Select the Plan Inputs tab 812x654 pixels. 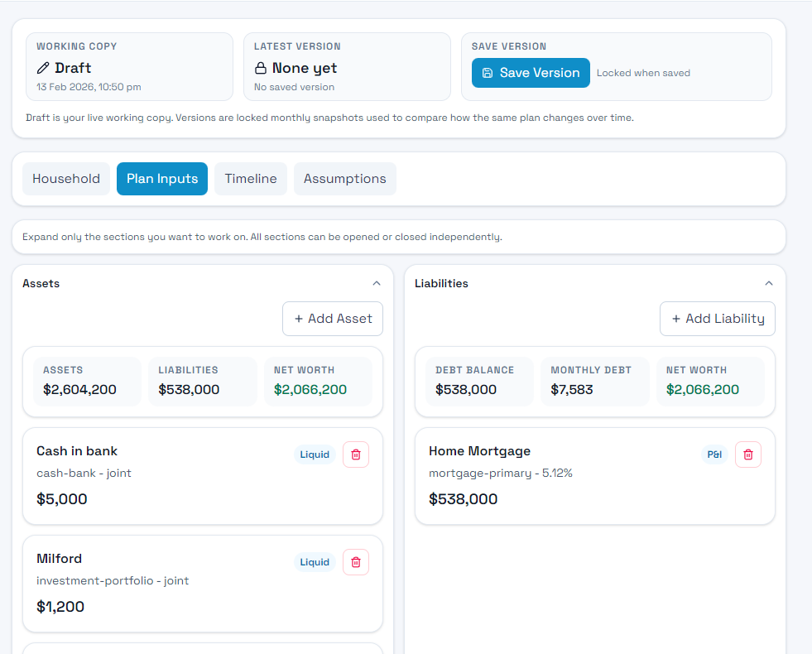point(161,178)
